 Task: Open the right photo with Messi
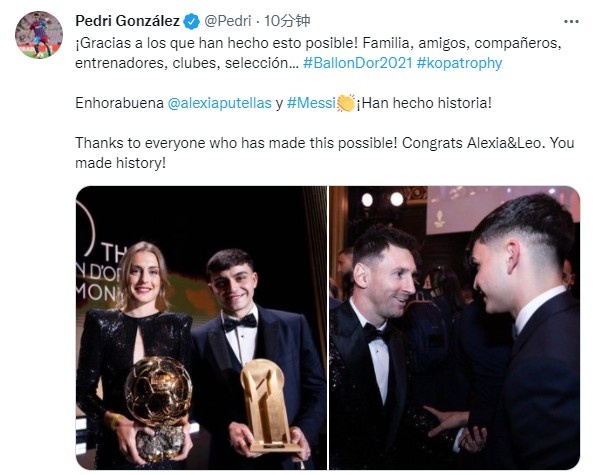tap(454, 328)
